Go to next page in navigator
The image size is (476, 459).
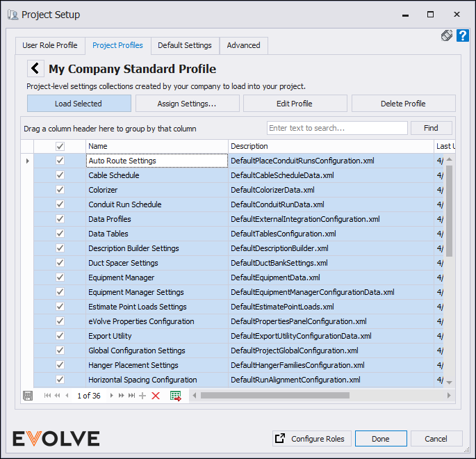tap(122, 396)
